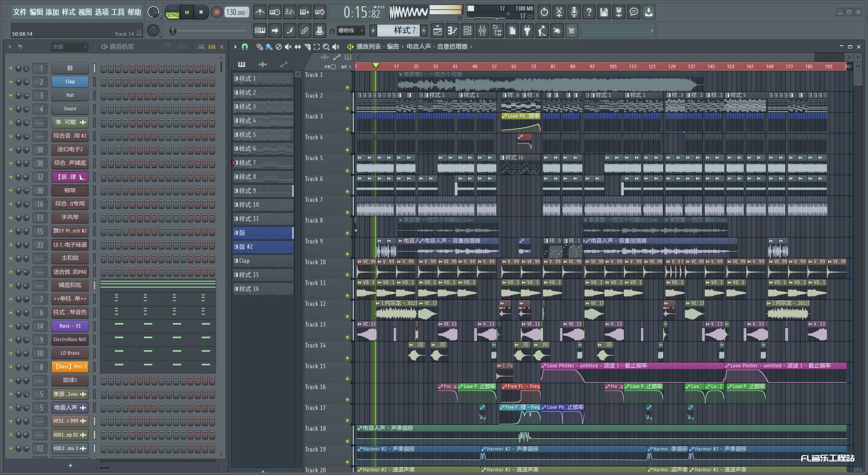Open the playlist options menu arrow
The width and height of the screenshot is (868, 475).
(236, 47)
